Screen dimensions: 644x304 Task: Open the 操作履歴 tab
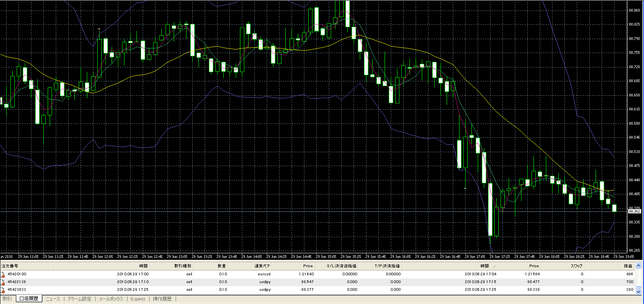(x=162, y=299)
